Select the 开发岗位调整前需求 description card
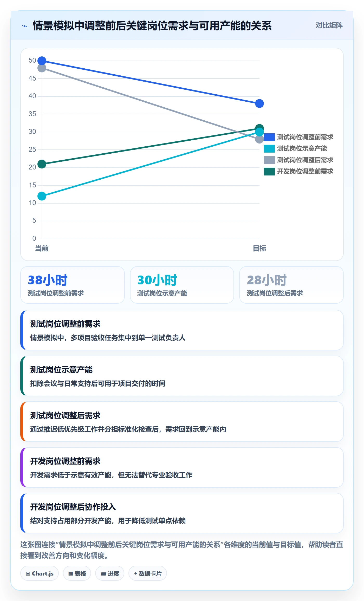 click(x=182, y=467)
